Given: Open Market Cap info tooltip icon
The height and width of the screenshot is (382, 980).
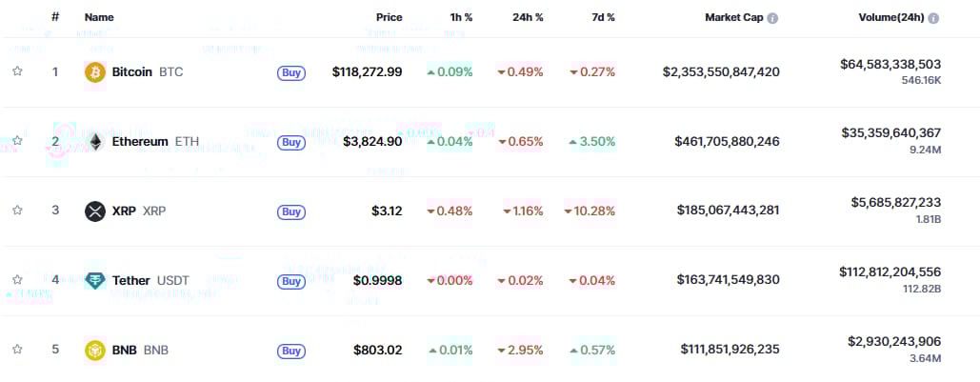Looking at the screenshot, I should point(772,18).
